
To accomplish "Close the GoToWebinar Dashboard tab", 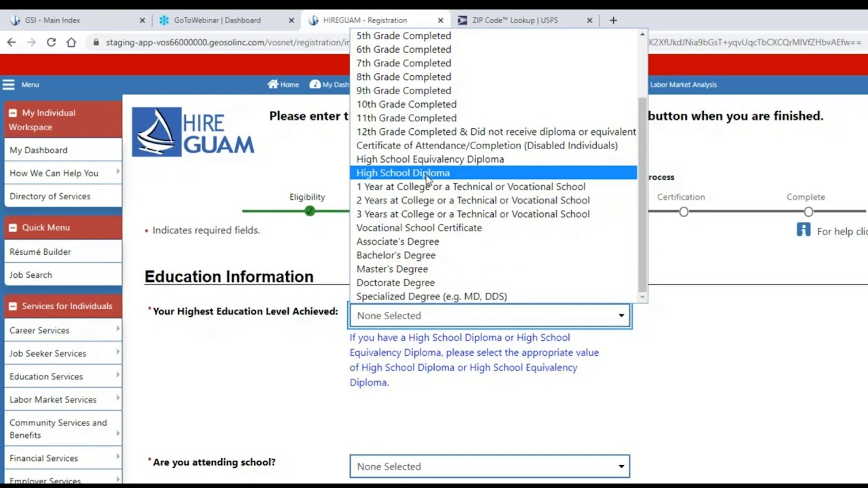I will coord(292,20).
